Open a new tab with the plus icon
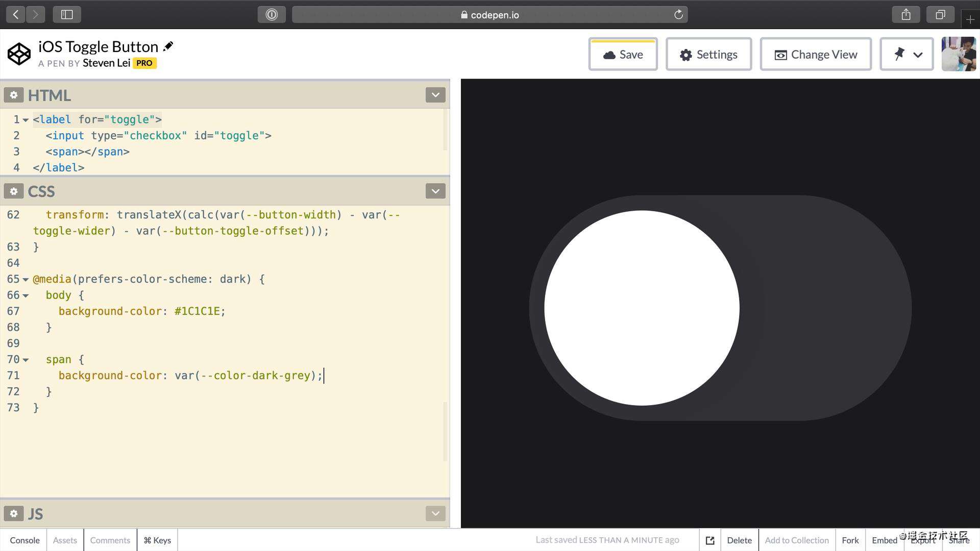Viewport: 980px width, 551px height. 970,19
